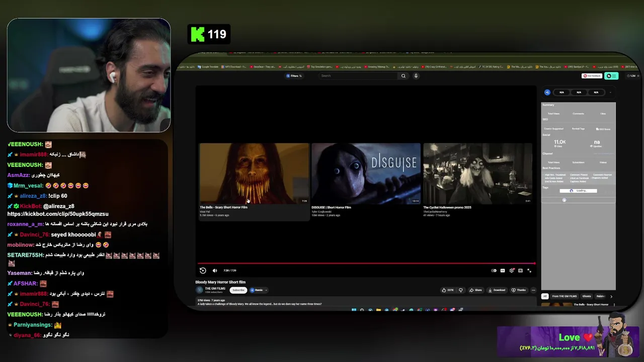Open the FC 24 SBC Rating bookmark
This screenshot has height=362, width=644.
pos(491,66)
